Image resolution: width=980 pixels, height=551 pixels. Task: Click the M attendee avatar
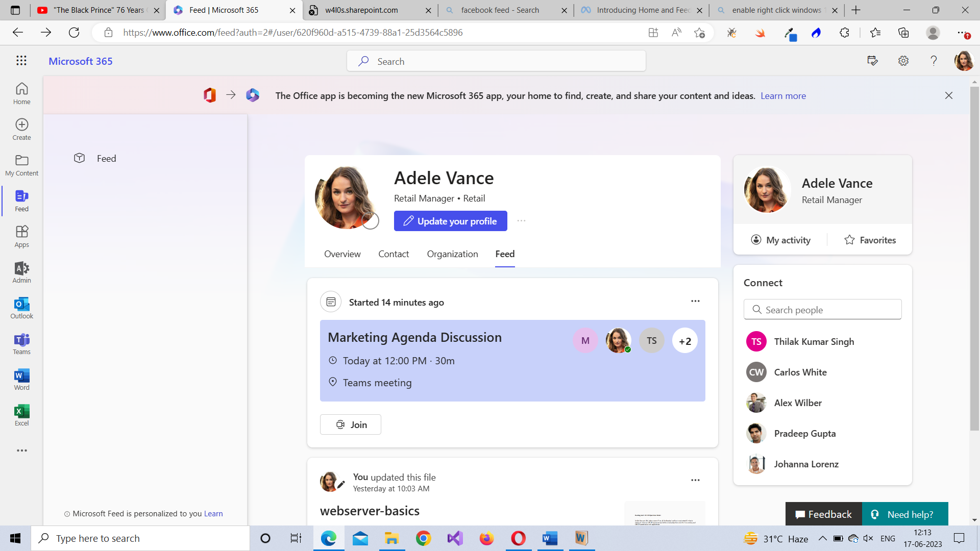tap(585, 341)
